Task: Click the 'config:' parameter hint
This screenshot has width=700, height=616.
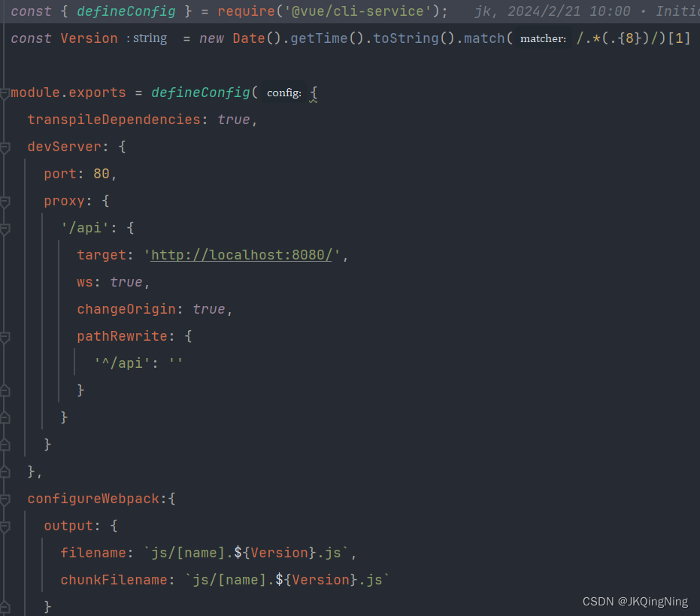Action: point(284,93)
